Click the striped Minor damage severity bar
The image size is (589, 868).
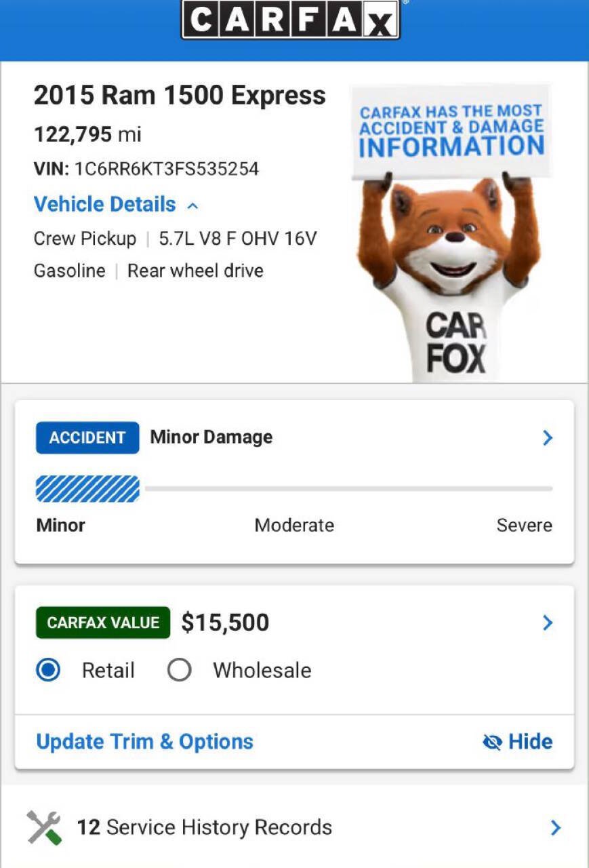[87, 489]
